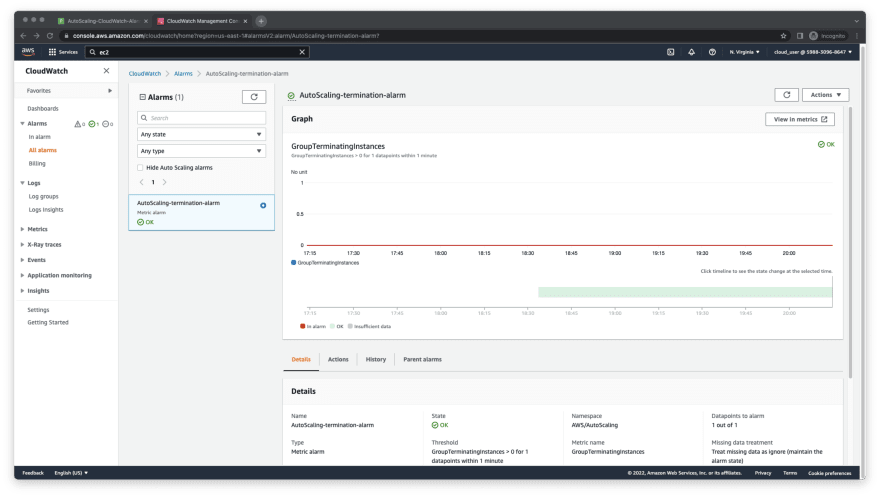
Task: Open Cookie preferences in footer
Action: pos(829,473)
